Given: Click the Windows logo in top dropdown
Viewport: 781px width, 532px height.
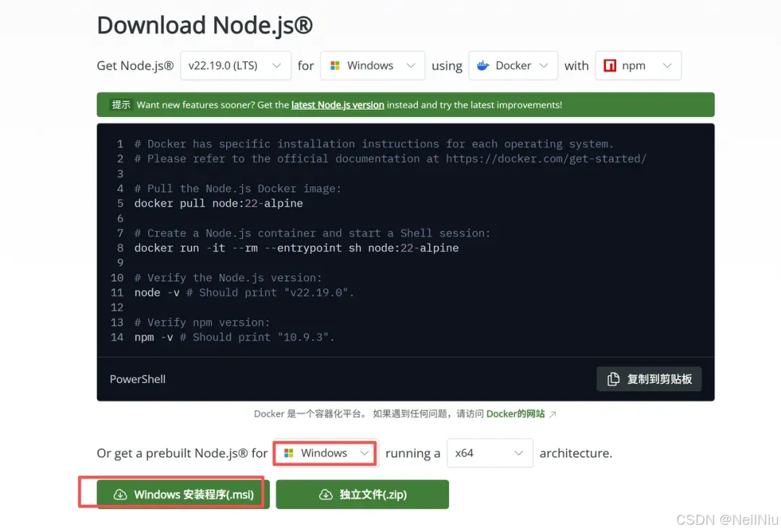Looking at the screenshot, I should 336,66.
